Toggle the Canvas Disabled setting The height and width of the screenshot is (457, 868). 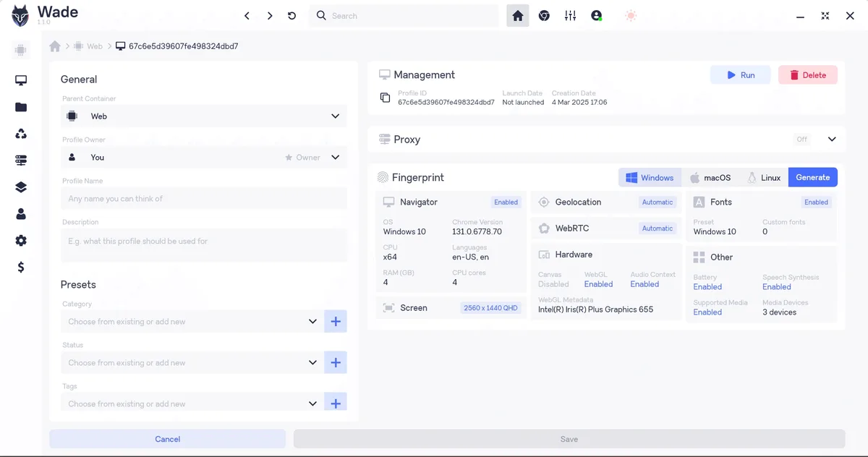(553, 284)
